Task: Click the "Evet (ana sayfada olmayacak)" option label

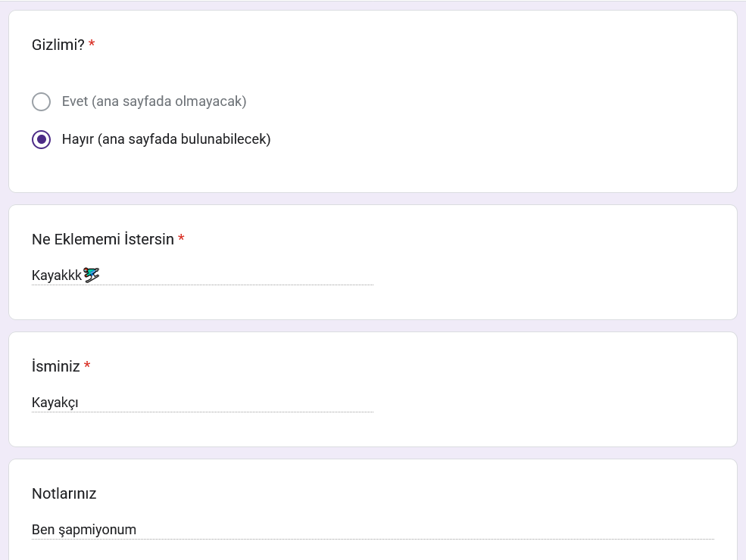Action: coord(155,101)
